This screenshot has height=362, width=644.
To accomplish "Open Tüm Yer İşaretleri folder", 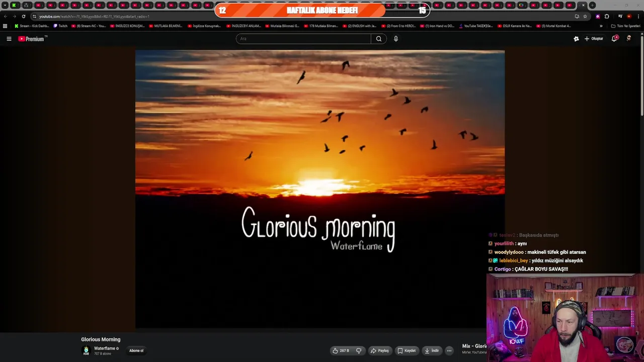I will pyautogui.click(x=625, y=26).
